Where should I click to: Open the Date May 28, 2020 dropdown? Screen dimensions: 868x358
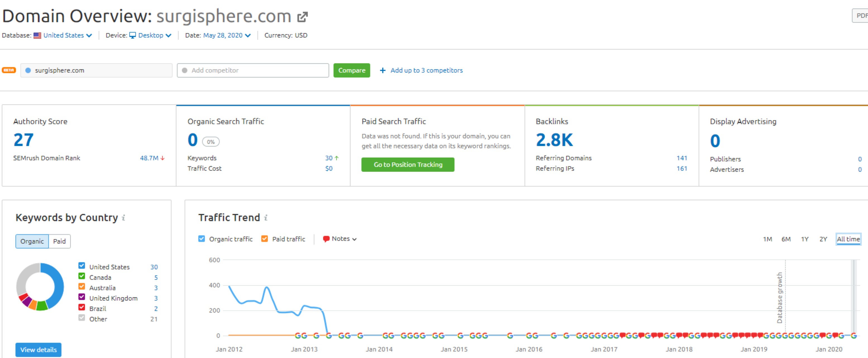click(x=227, y=35)
